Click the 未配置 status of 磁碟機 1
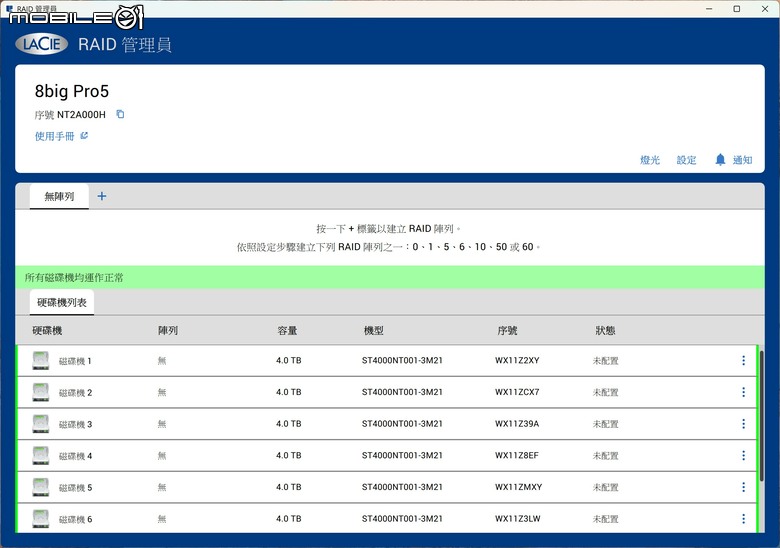The height and width of the screenshot is (548, 780). pyautogui.click(x=605, y=361)
